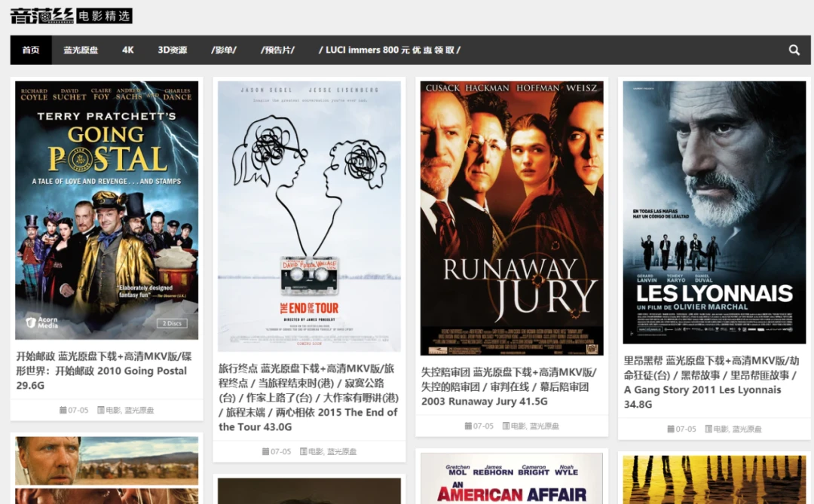Go to the 首页 home tab
The width and height of the screenshot is (814, 504).
[31, 50]
